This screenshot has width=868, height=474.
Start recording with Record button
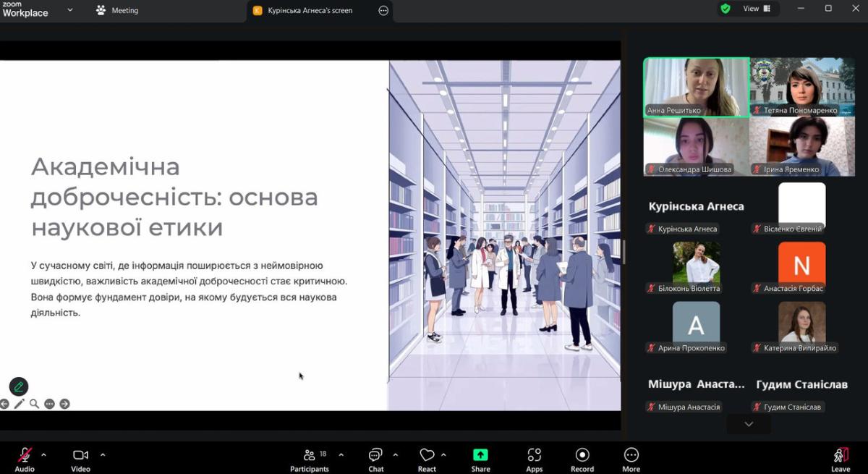pyautogui.click(x=582, y=459)
